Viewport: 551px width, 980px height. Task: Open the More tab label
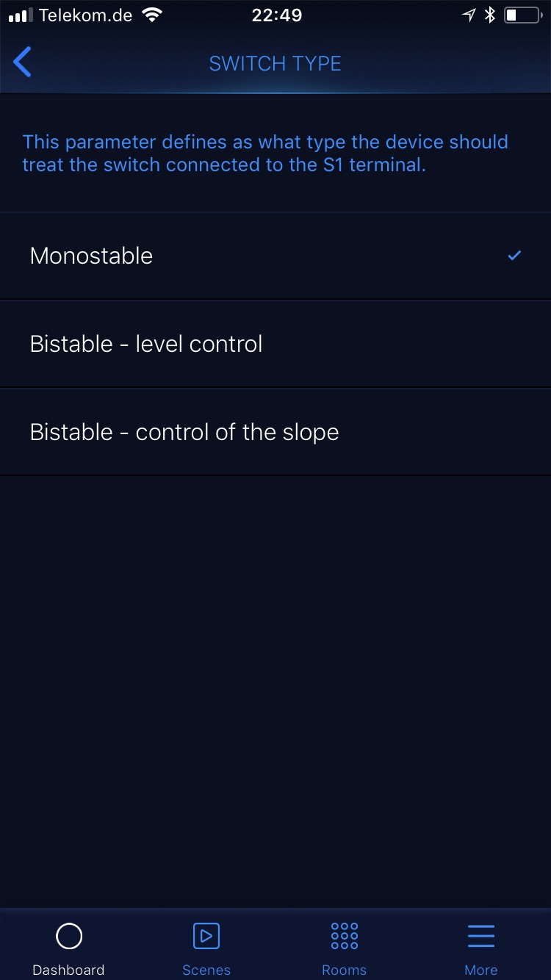[481, 970]
